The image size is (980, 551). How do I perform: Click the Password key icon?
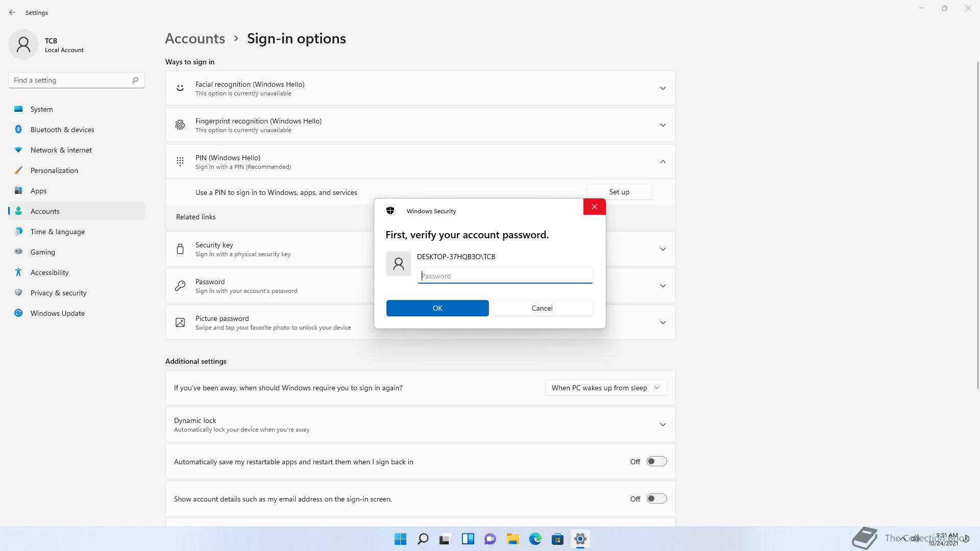point(180,286)
